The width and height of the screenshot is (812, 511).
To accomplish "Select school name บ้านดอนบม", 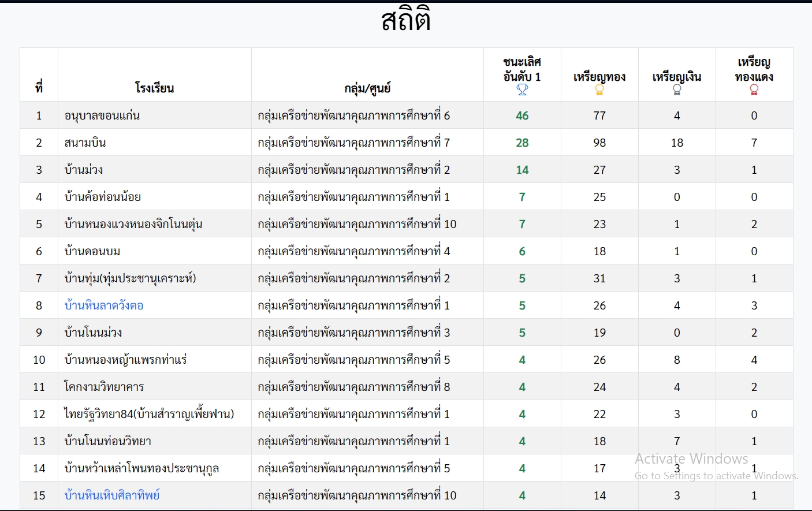I will (92, 251).
